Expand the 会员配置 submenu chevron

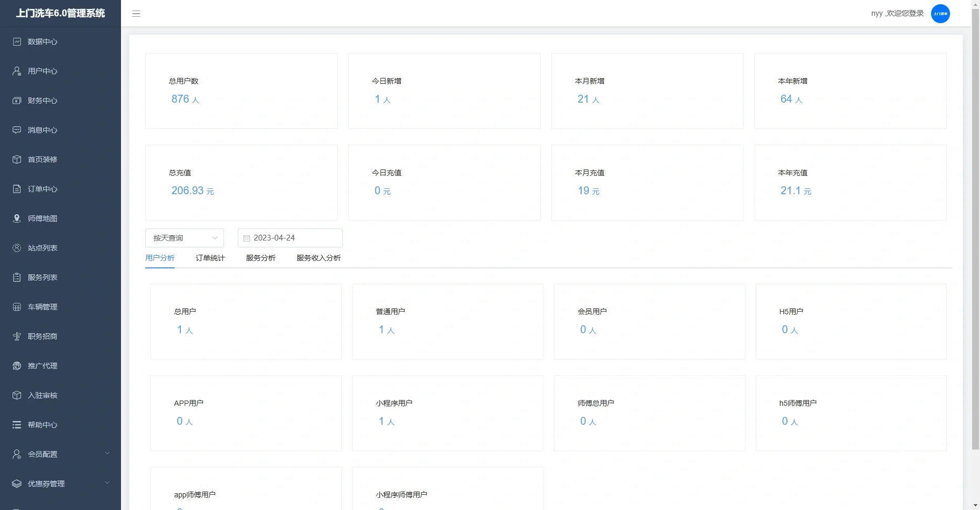point(107,453)
